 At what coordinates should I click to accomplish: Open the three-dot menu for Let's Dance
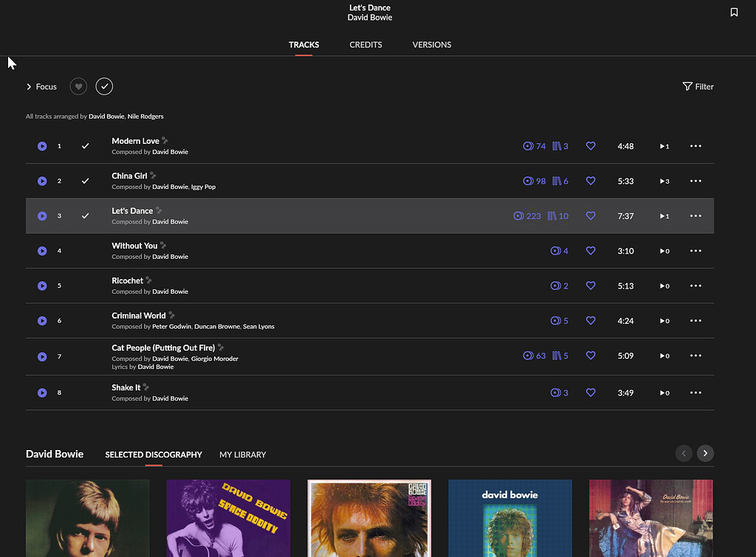695,215
